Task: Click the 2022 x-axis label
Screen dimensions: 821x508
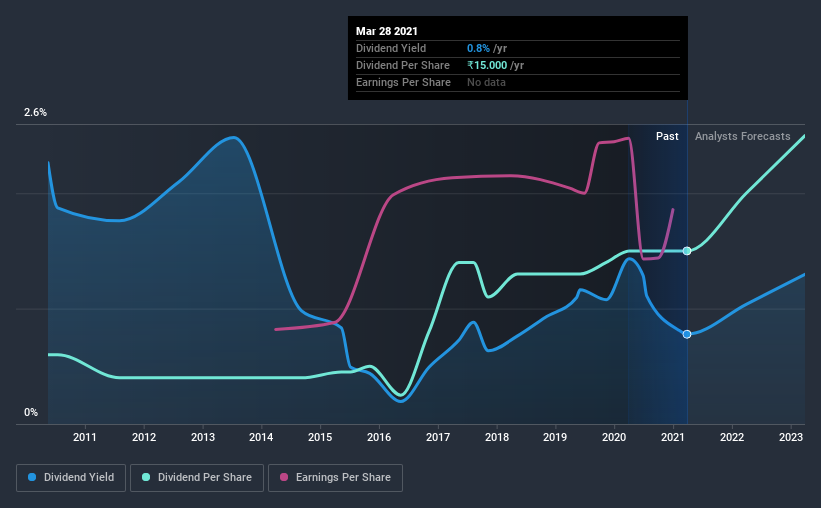Action: [x=732, y=437]
